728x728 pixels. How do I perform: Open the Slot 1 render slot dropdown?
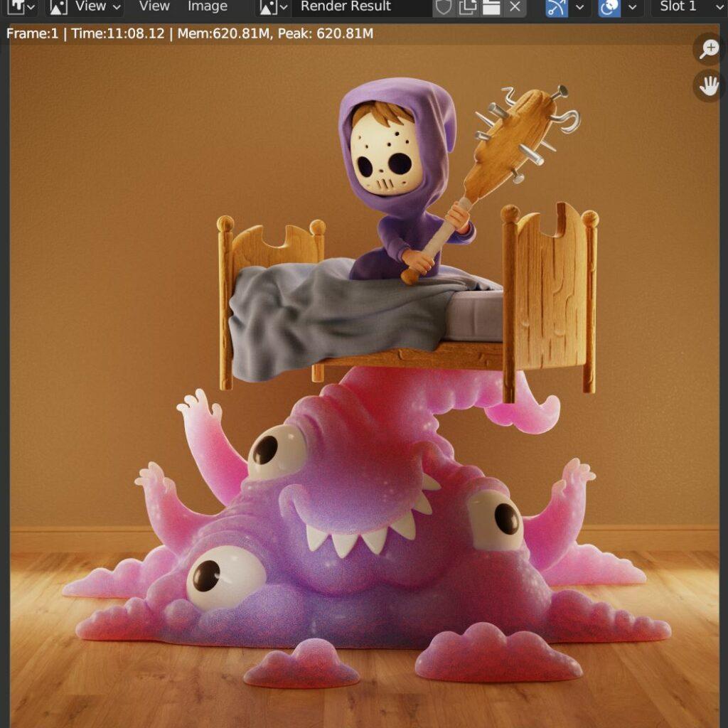tap(690, 6)
